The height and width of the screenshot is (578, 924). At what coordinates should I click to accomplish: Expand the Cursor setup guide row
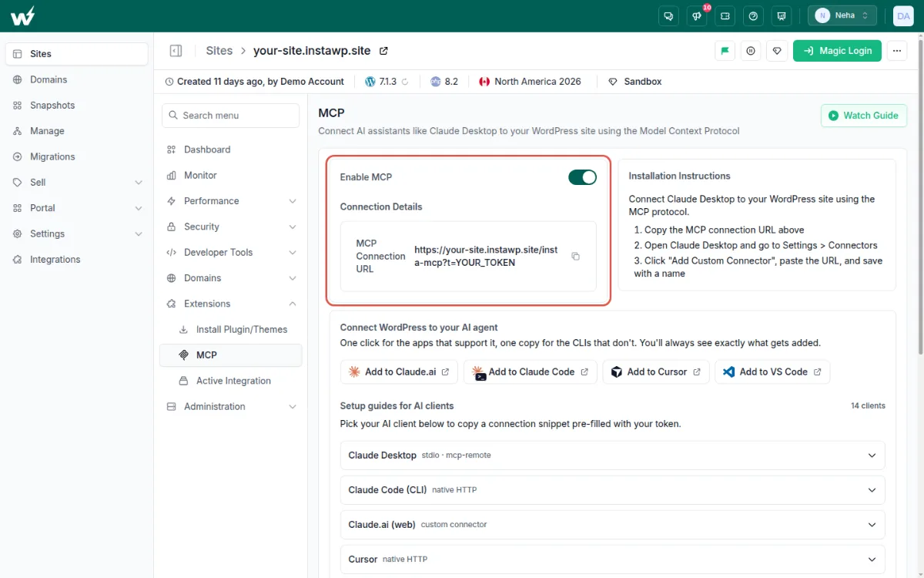(612, 560)
